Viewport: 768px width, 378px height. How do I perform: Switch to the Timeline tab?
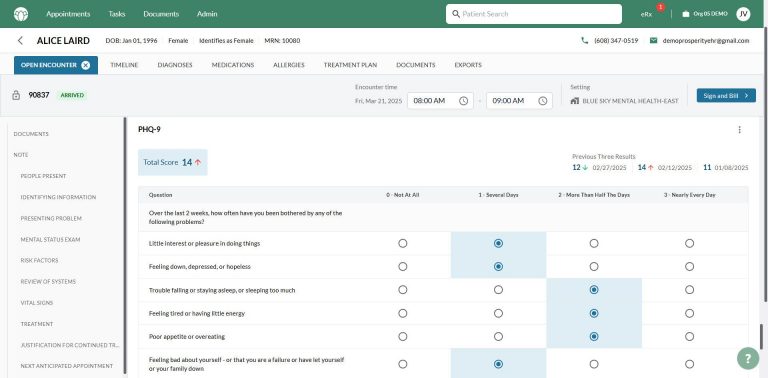tap(124, 65)
